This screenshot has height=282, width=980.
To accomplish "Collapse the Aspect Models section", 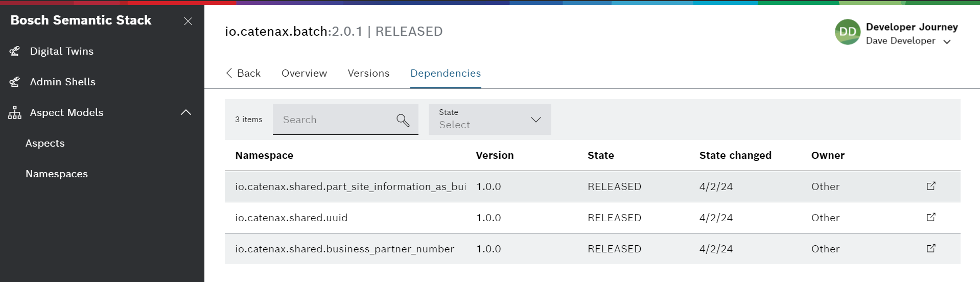I will (x=186, y=112).
